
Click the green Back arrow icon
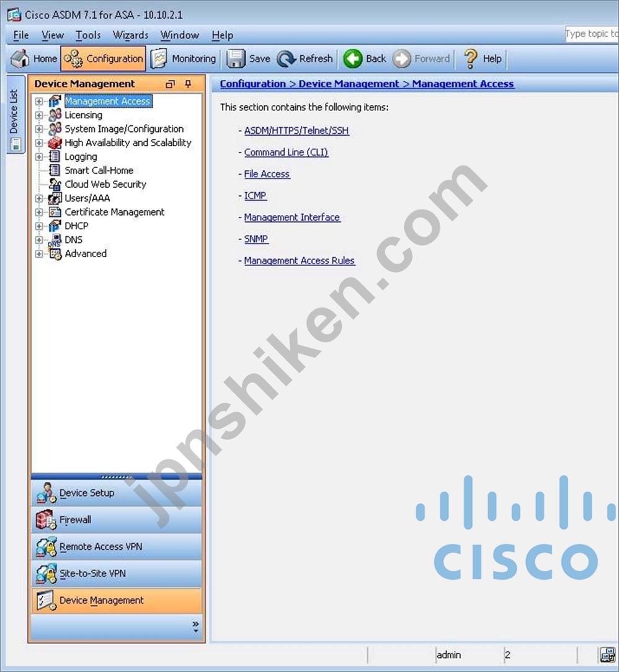tap(352, 59)
